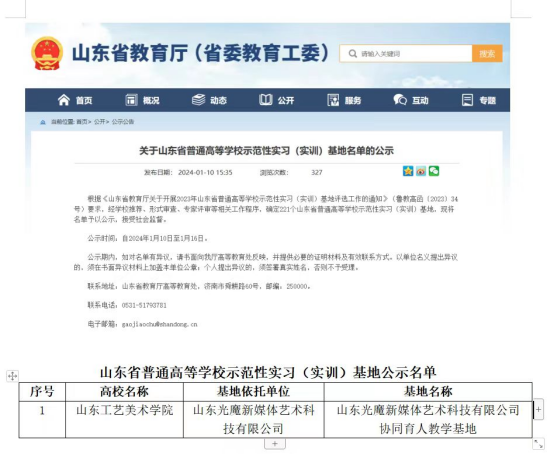Click the add row plus button
Image resolution: width=554 pixels, height=455 pixels.
(x=275, y=444)
